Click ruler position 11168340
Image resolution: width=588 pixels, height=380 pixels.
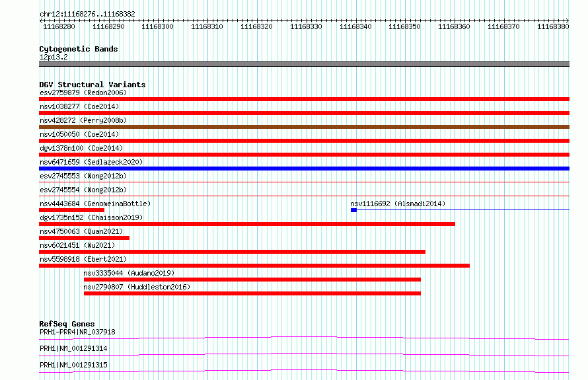(355, 26)
